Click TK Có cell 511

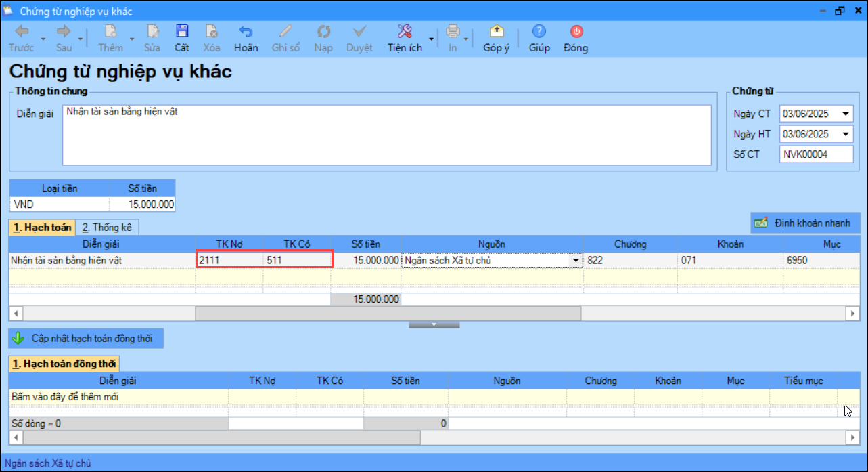[297, 260]
